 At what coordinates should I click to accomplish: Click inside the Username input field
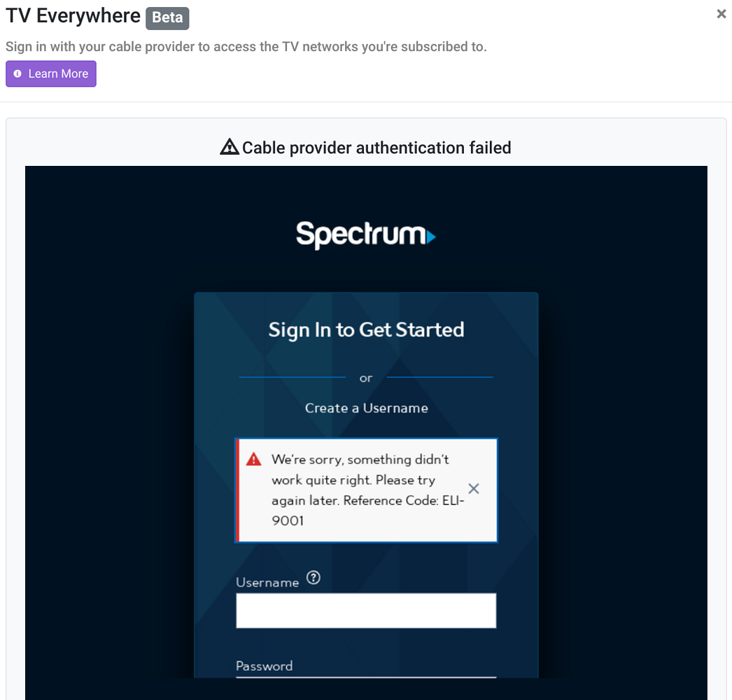pyautogui.click(x=365, y=610)
